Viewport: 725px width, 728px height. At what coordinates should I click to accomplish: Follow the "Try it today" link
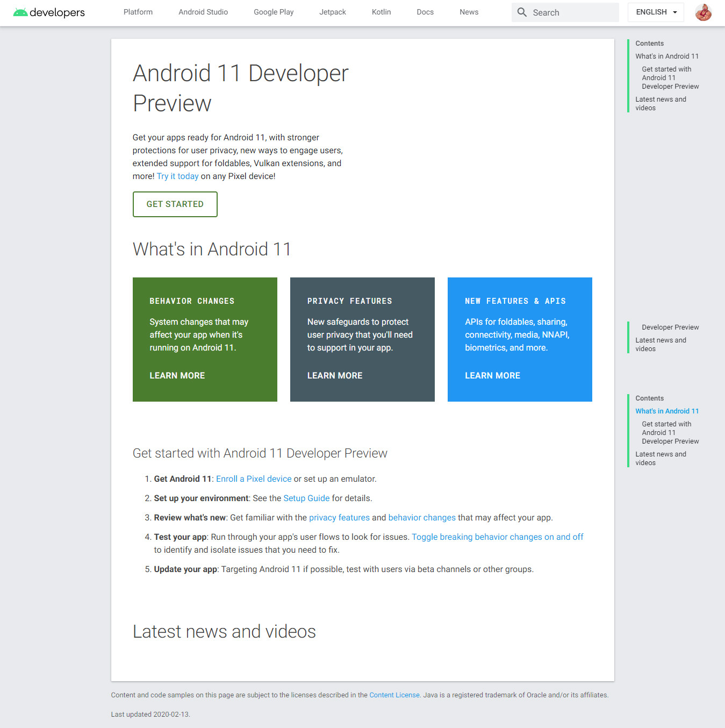178,176
